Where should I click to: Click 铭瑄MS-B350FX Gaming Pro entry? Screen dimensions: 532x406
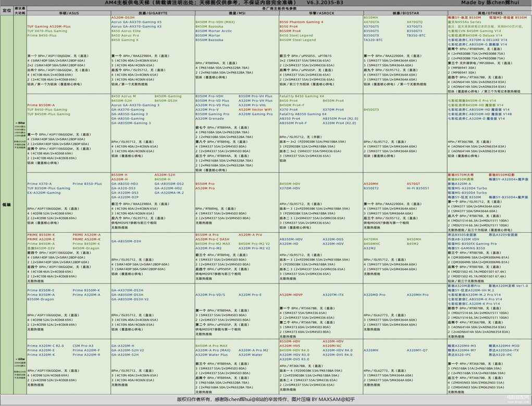pyautogui.click(x=472, y=244)
